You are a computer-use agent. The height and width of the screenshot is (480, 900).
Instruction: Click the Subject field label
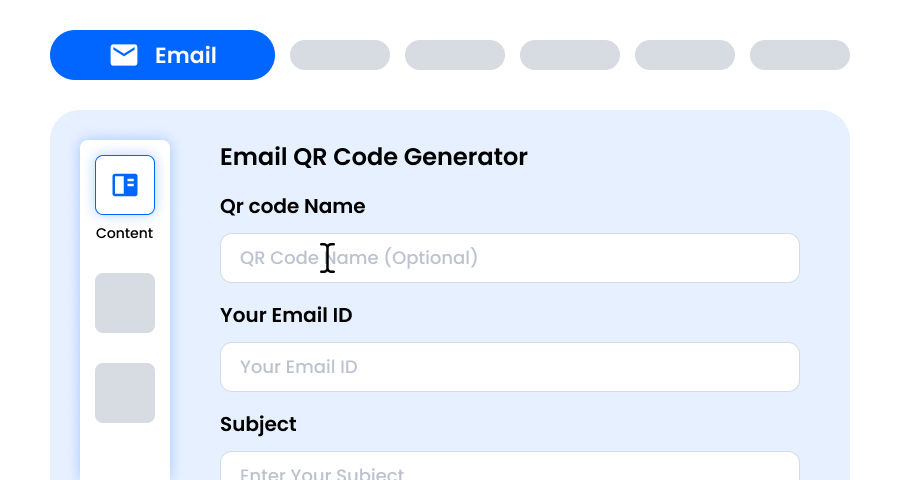[259, 424]
